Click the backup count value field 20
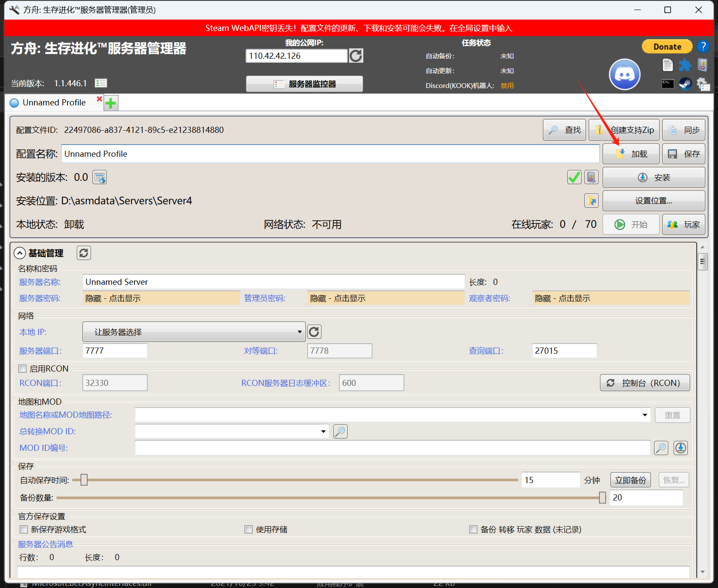This screenshot has height=588, width=718. [x=647, y=497]
